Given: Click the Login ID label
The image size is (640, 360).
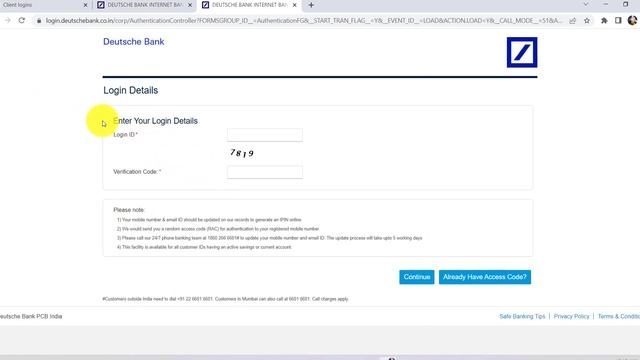Looking at the screenshot, I should point(125,135).
